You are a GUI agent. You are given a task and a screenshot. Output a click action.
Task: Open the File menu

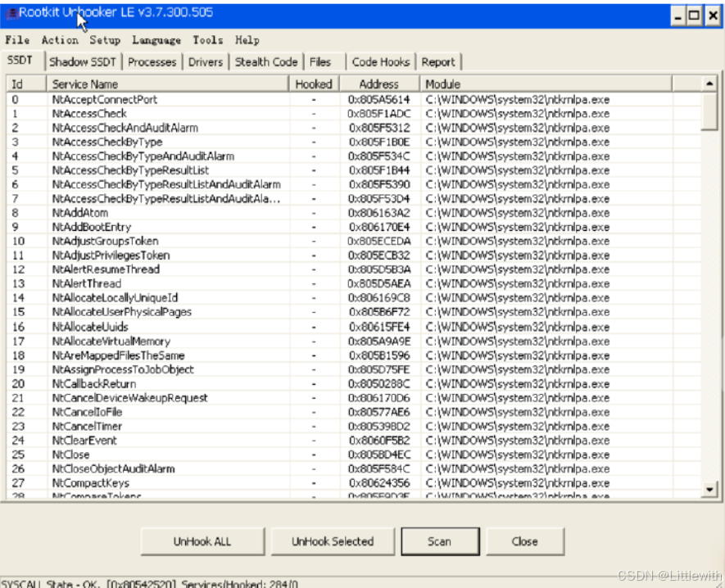click(17, 40)
